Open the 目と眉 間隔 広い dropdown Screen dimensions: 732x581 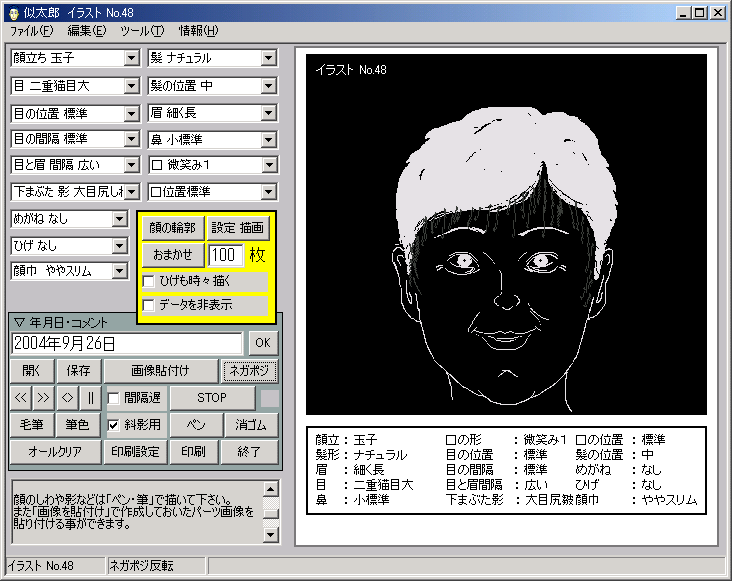(x=132, y=165)
